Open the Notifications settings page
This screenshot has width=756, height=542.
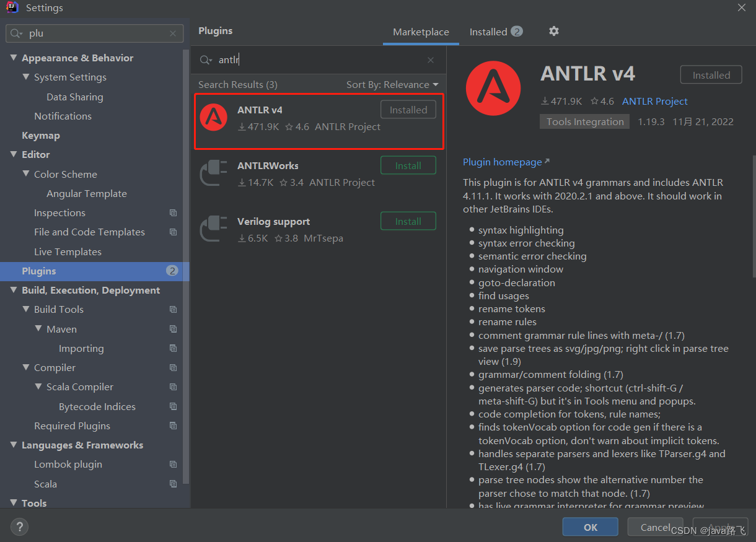pyautogui.click(x=63, y=116)
